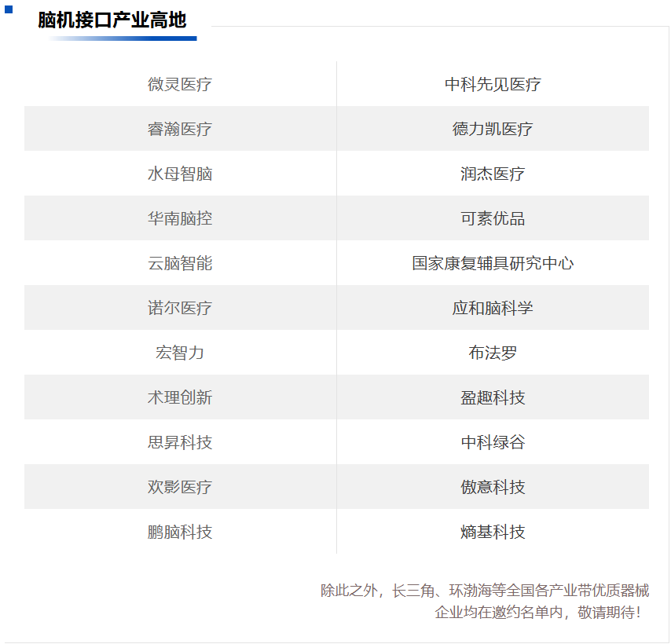Viewport: 671px width, 644px height.
Task: Click the footnote line starting 除此之外
Action: 485,591
